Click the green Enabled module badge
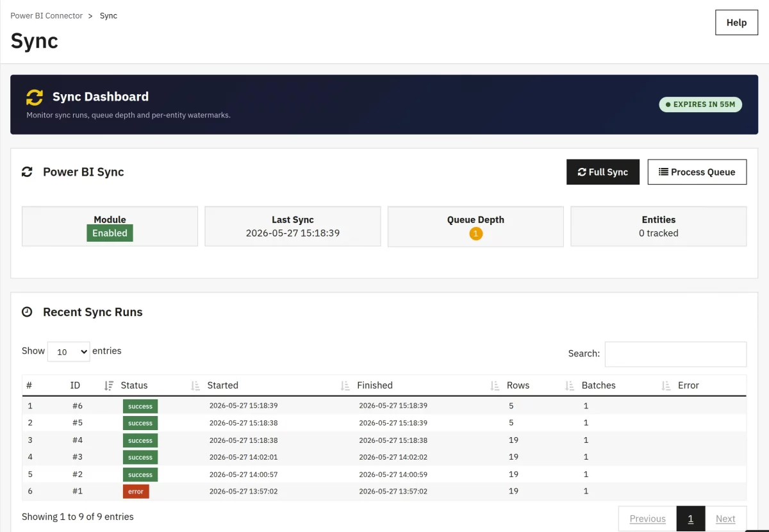The height and width of the screenshot is (532, 769). pyautogui.click(x=110, y=233)
